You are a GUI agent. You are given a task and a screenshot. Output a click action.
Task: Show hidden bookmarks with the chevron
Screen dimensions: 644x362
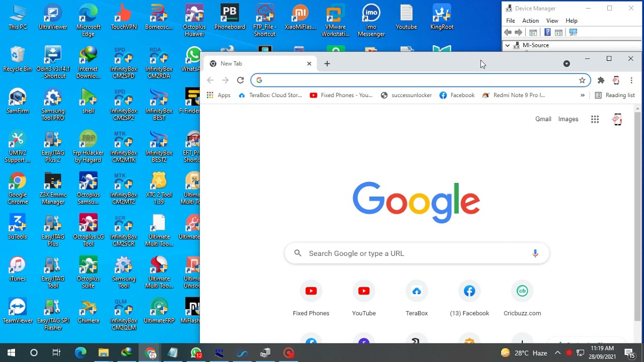click(x=583, y=95)
